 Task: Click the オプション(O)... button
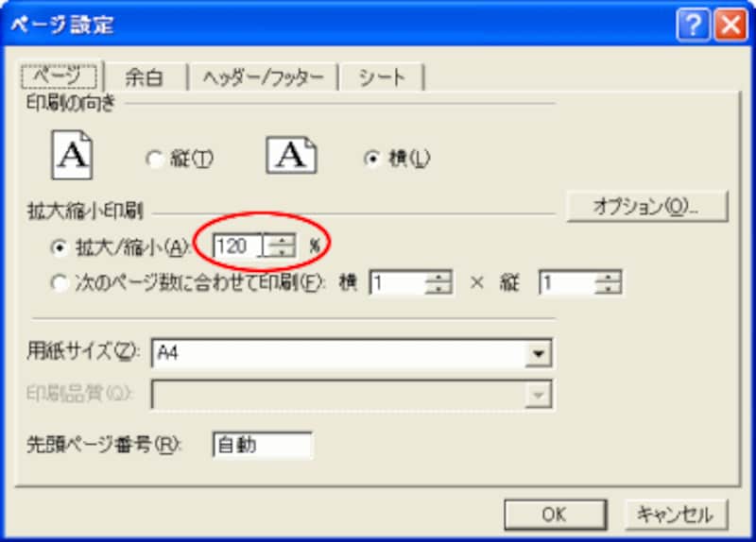click(x=646, y=207)
